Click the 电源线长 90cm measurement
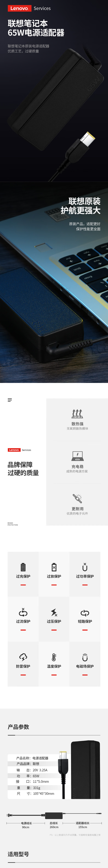Viewport: 108px width, 868px height. (26, 825)
